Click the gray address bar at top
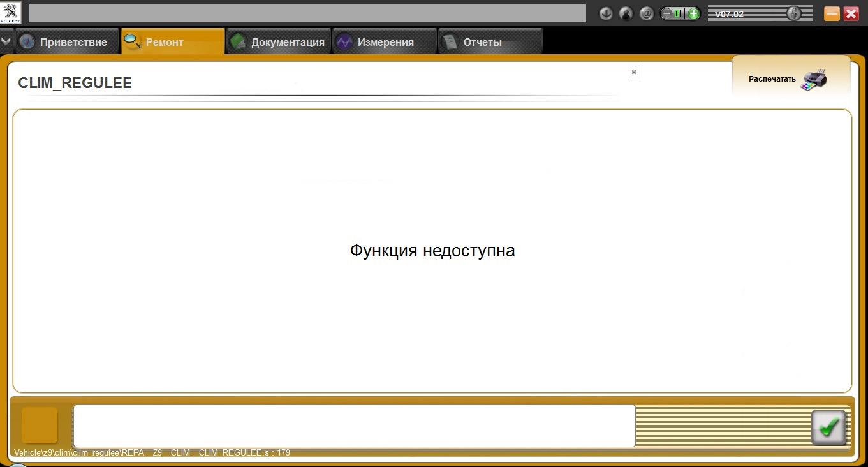The width and height of the screenshot is (868, 467). pos(307,13)
